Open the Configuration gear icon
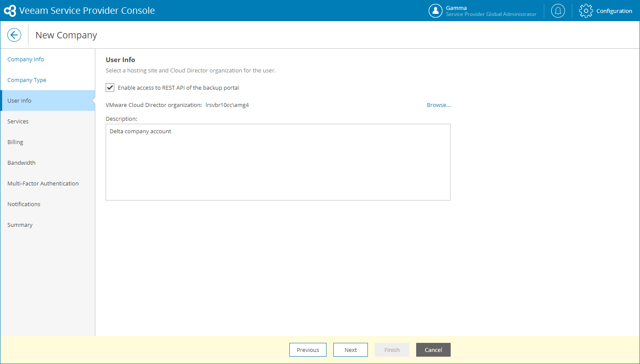 [x=586, y=11]
